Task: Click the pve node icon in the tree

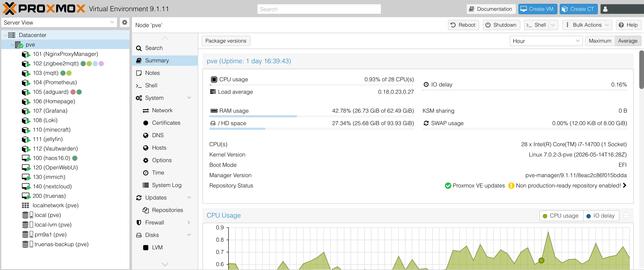Action: coord(19,44)
